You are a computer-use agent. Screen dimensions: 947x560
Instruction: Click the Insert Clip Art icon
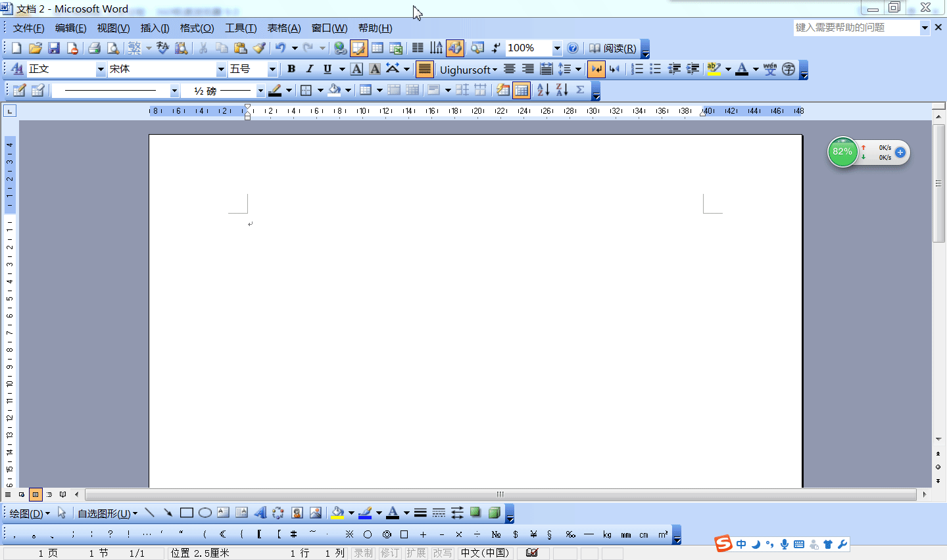[x=297, y=513]
